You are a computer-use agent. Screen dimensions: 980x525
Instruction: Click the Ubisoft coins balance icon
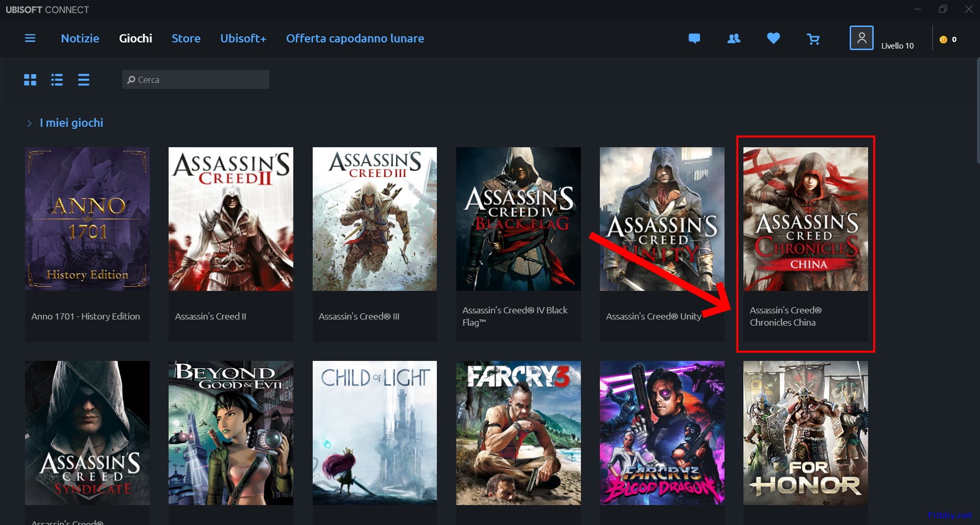pos(943,39)
